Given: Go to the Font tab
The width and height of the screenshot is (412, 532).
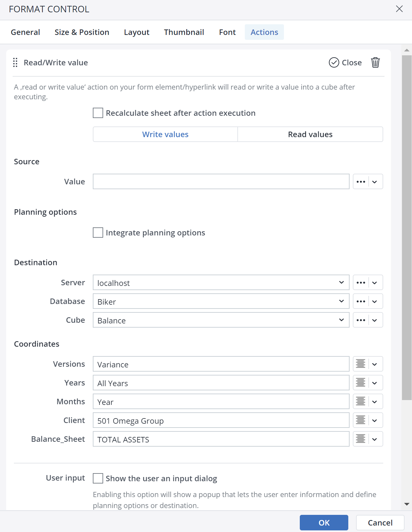Looking at the screenshot, I should point(227,32).
